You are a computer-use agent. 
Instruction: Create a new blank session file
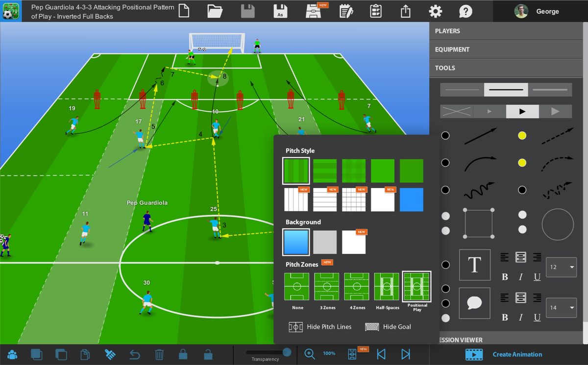[x=184, y=11]
